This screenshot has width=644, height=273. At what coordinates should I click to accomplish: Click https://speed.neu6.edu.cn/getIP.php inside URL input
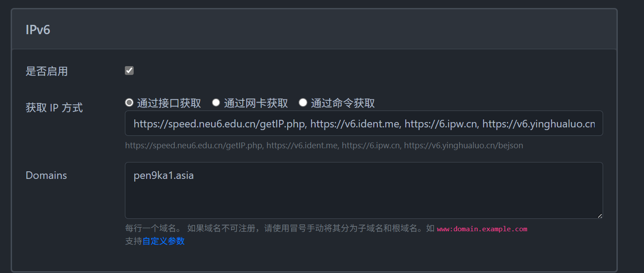(x=220, y=124)
